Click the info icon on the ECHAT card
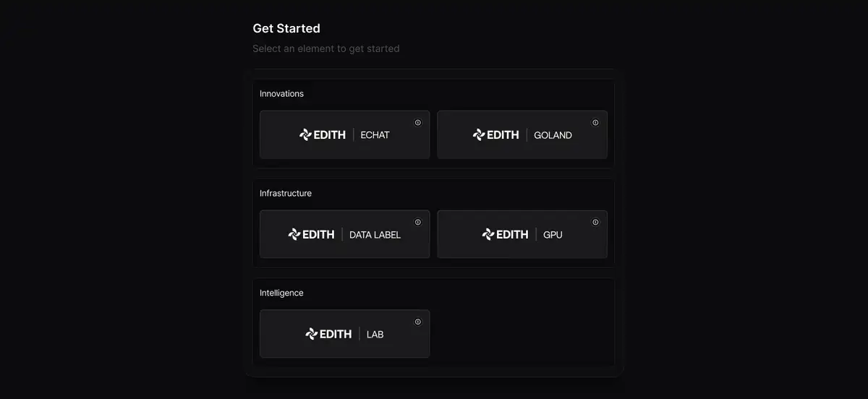The width and height of the screenshot is (868, 399). [417, 123]
